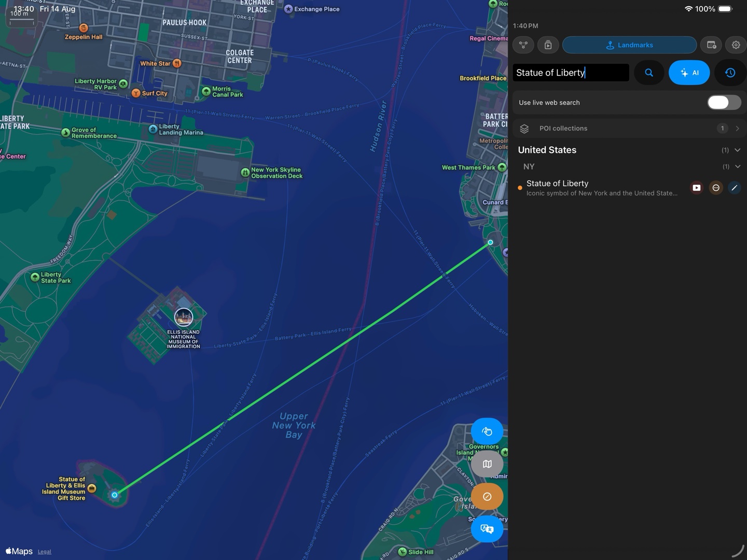Tap the Liberty Harbor RV Park pin

click(123, 83)
